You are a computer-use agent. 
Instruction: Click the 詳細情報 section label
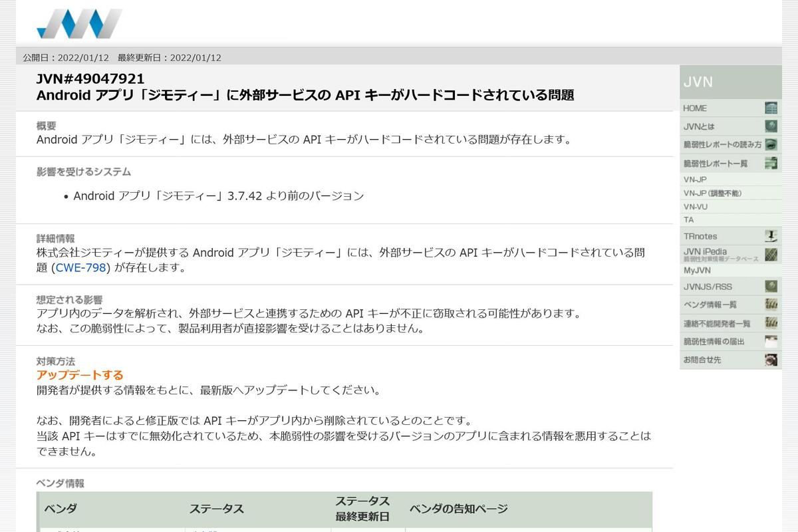pos(56,238)
